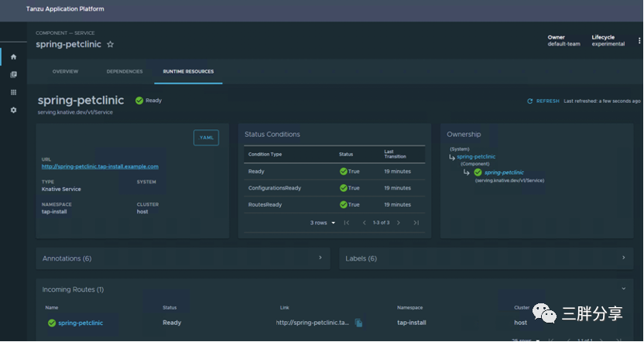Collapse the Incoming Routes (1) section

(623, 289)
